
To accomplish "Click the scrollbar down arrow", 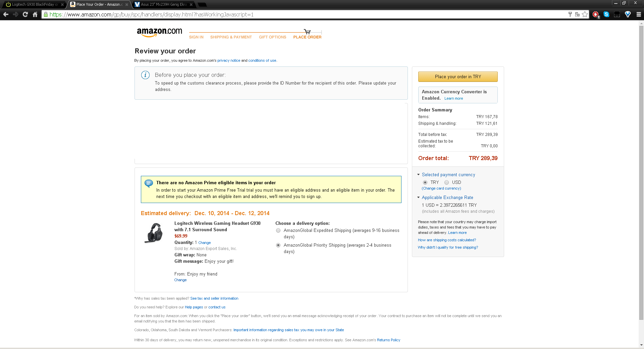I will [x=641, y=345].
